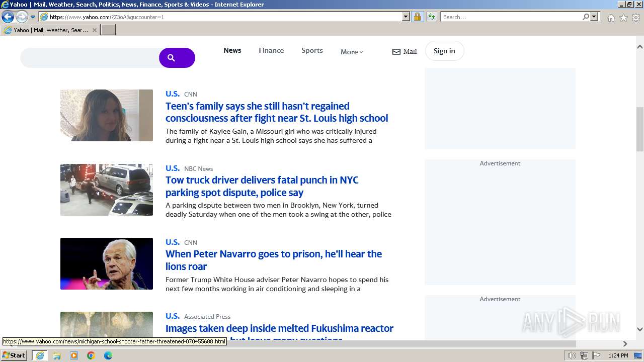Click the volume speaker tray icon
Screen dimensions: 644x362
[572, 355]
